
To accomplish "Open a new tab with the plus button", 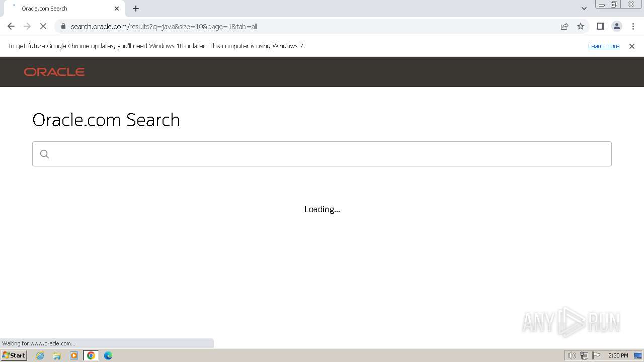I will pos(136,9).
